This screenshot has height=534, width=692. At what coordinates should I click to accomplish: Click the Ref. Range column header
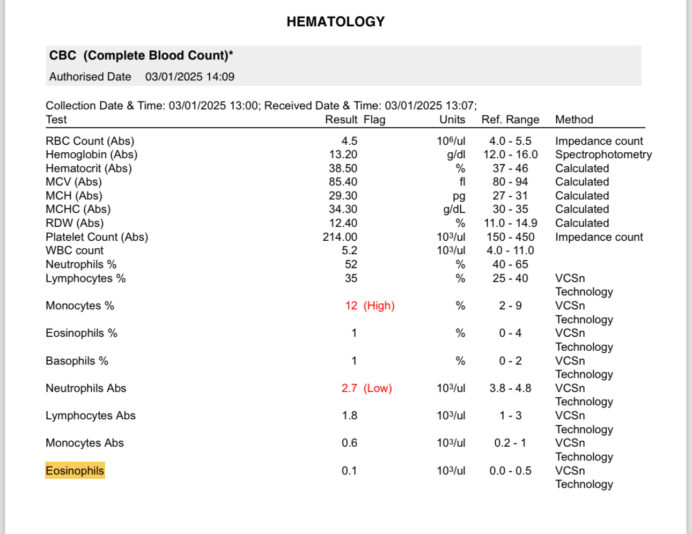coord(510,119)
